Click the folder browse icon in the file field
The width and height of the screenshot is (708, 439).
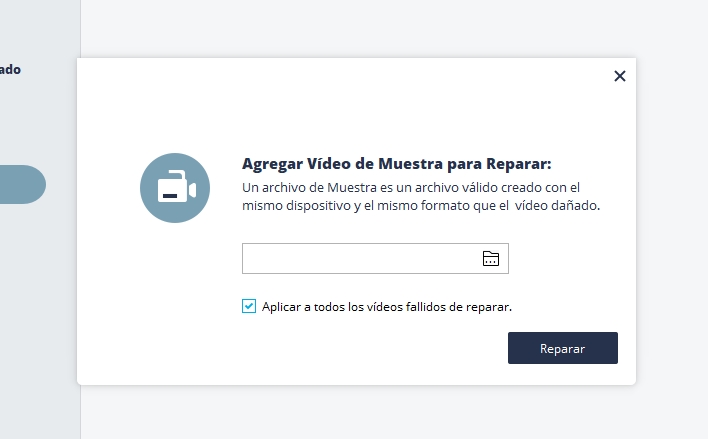tap(490, 259)
